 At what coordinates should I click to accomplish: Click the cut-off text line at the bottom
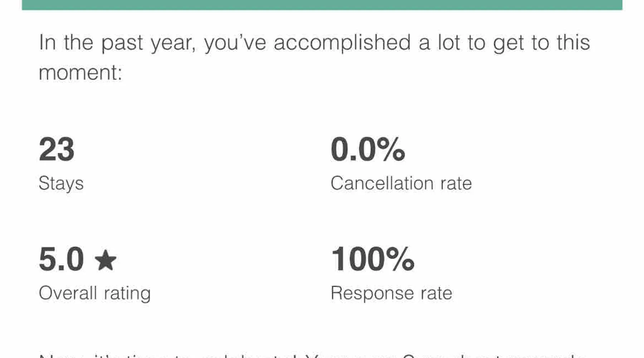[308, 355]
